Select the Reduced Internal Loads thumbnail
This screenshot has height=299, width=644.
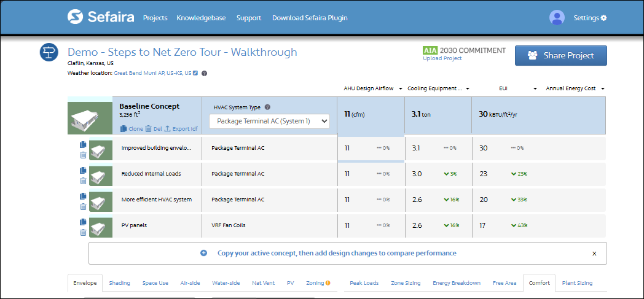tap(101, 176)
